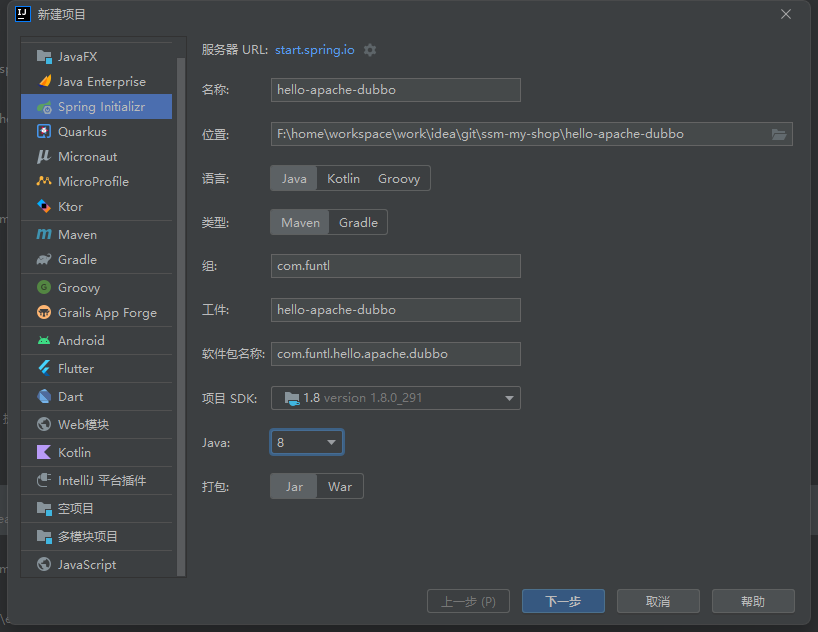The image size is (818, 632).
Task: Click the Micronaut mu icon
Action: [x=44, y=157]
